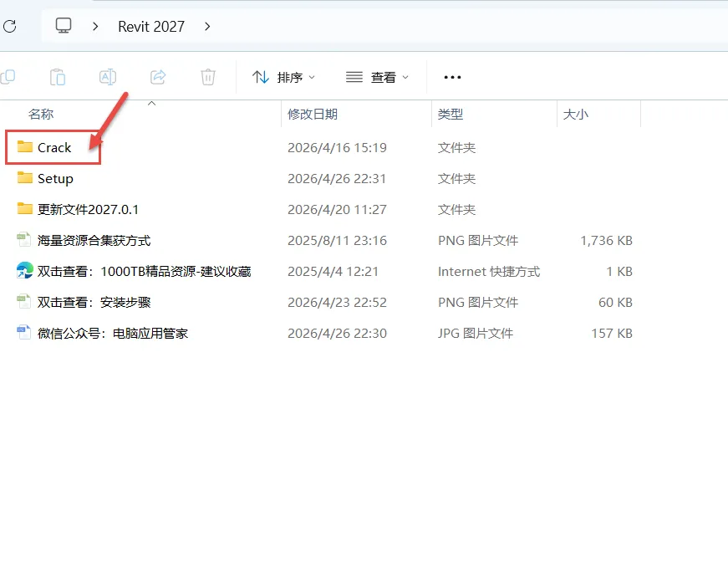This screenshot has width=728, height=577.
Task: Sort by the 大小 column header
Action: tap(575, 114)
